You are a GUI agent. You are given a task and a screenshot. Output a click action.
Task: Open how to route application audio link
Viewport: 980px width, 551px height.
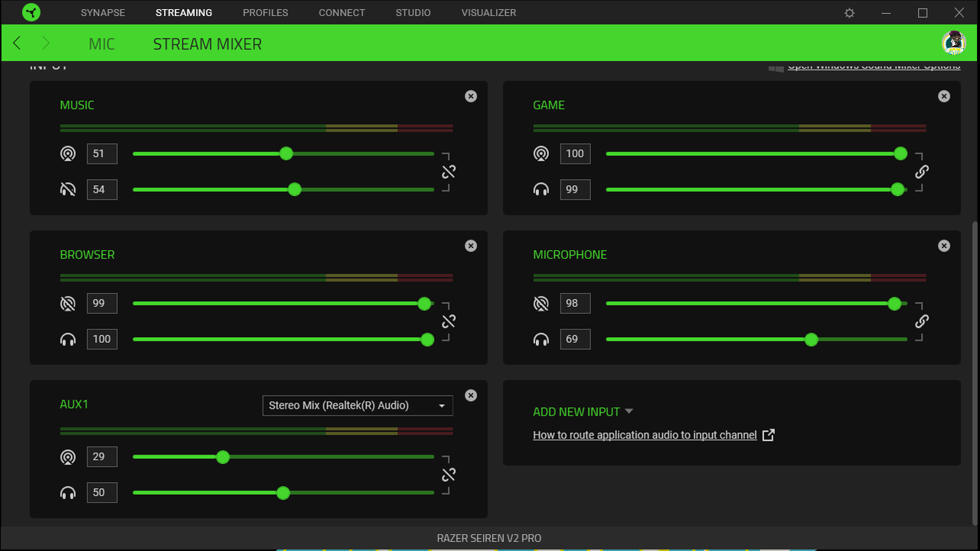tap(645, 435)
